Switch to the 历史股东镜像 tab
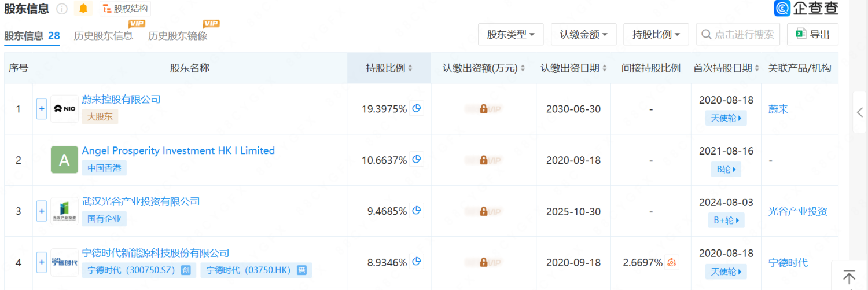868x290 pixels. tap(178, 36)
